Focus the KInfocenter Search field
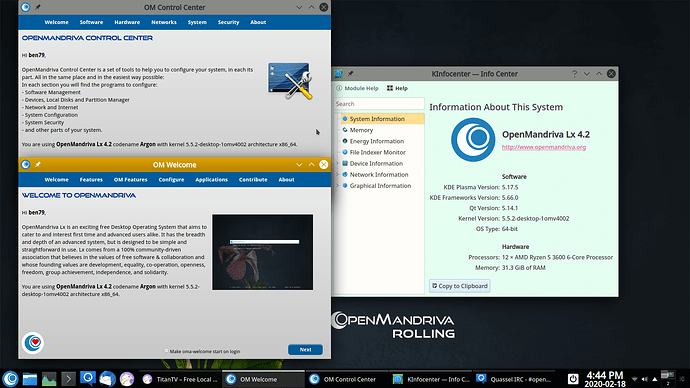690x388 pixels. coord(379,104)
